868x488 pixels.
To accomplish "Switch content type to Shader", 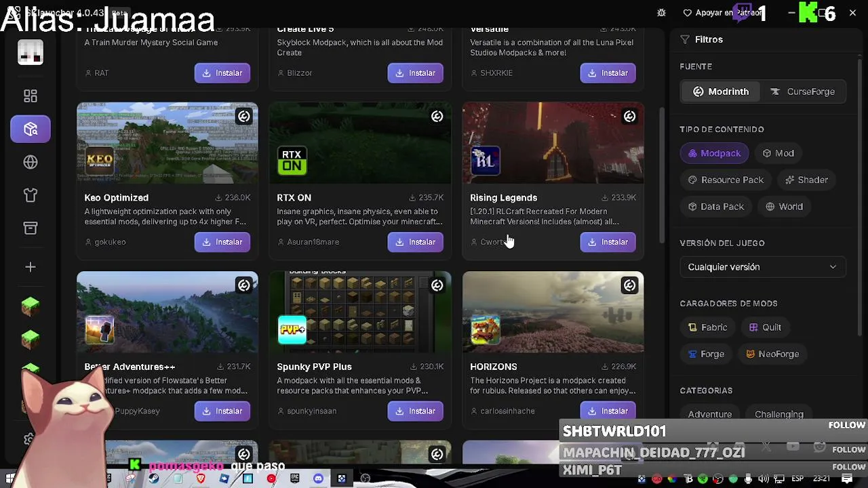I will tap(806, 180).
